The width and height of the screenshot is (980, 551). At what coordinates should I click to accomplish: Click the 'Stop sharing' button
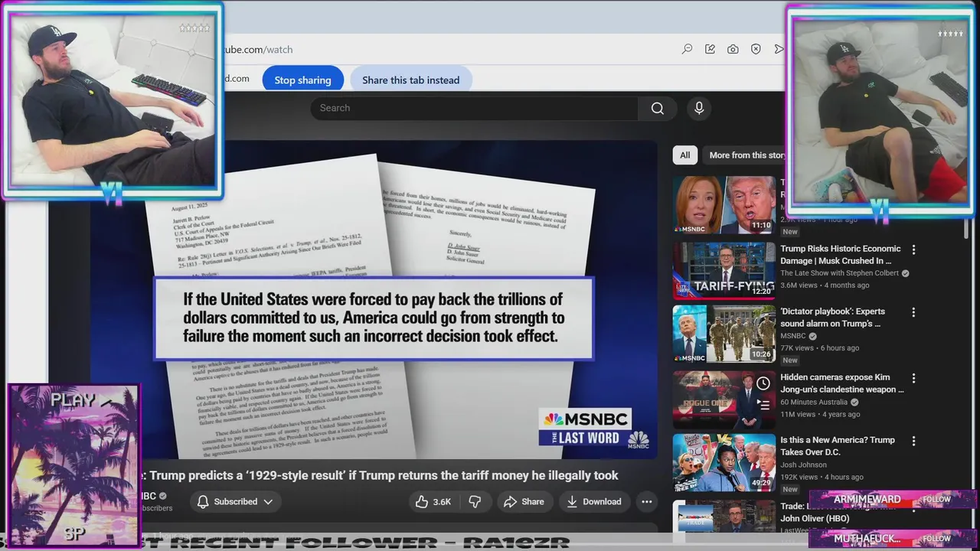pos(302,80)
